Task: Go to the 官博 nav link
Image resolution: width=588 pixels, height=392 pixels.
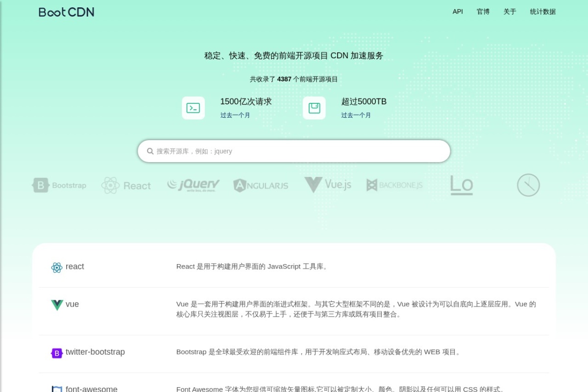Action: point(483,12)
